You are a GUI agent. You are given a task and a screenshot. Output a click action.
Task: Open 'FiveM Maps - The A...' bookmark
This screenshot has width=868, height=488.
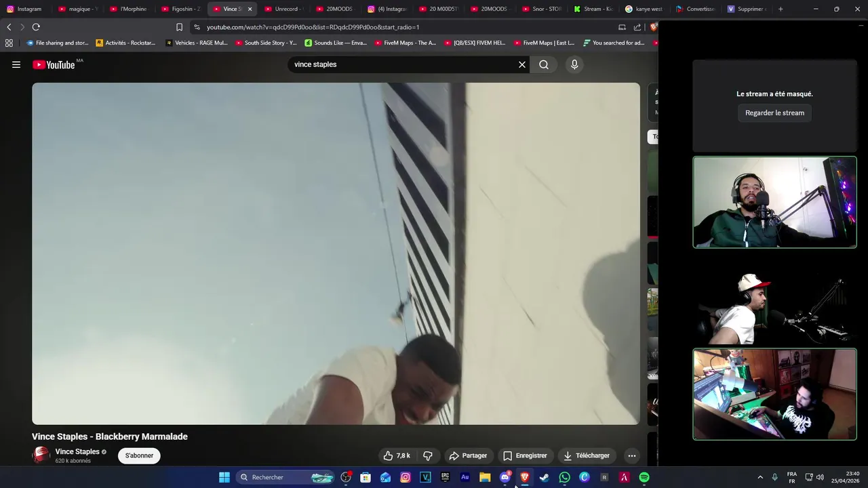(405, 43)
